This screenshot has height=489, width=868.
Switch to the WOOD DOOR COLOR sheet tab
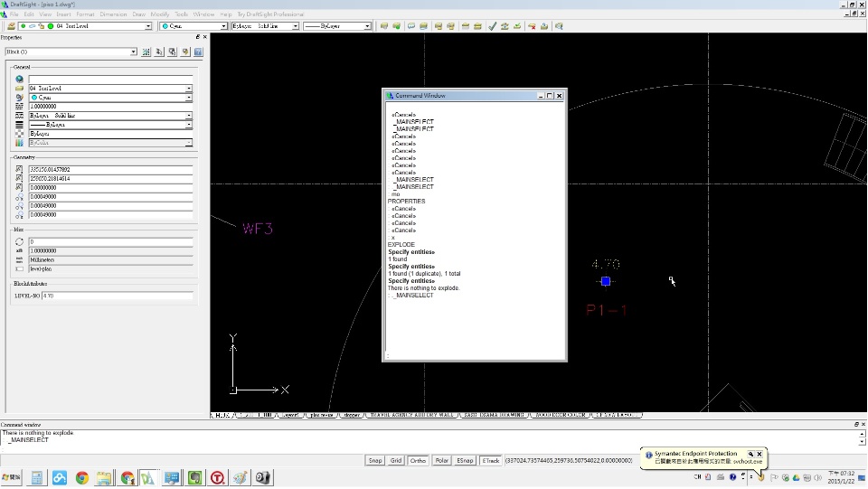click(x=560, y=415)
